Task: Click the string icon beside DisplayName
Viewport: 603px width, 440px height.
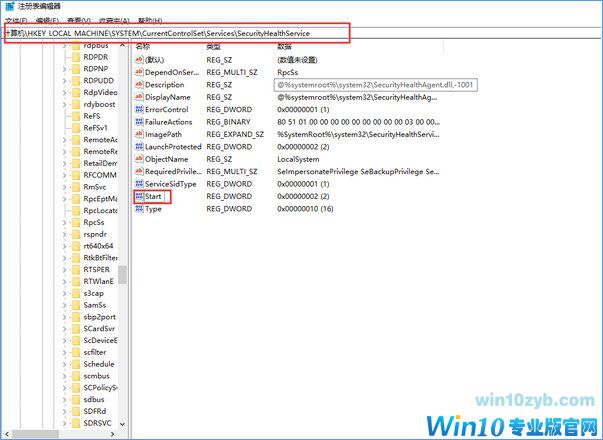Action: coord(139,97)
